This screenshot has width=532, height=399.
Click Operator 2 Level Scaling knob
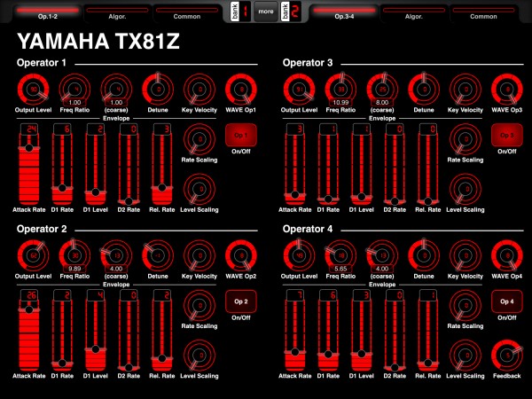coord(199,356)
